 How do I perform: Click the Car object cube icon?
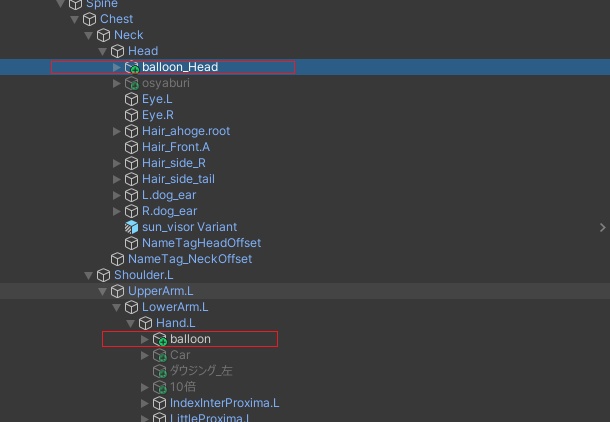click(x=159, y=355)
